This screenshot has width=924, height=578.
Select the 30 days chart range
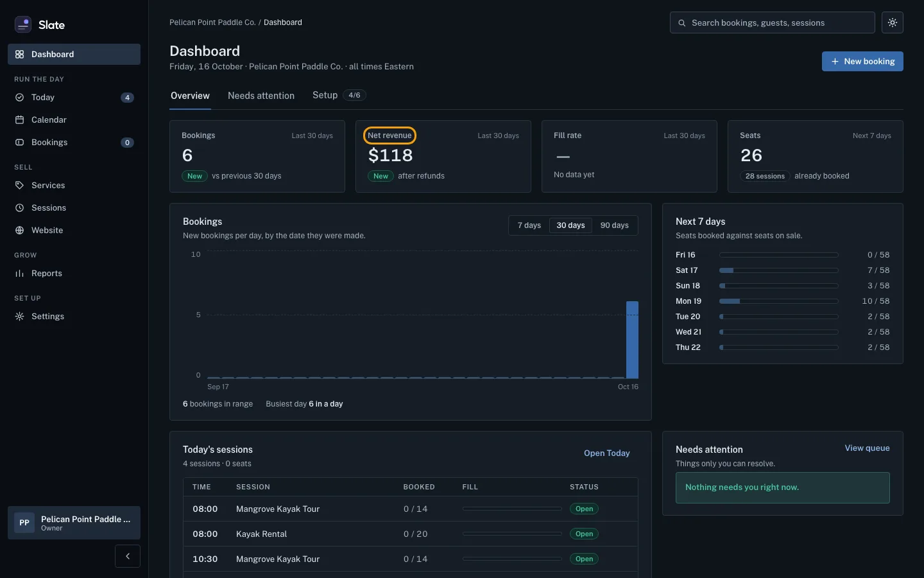coord(570,225)
